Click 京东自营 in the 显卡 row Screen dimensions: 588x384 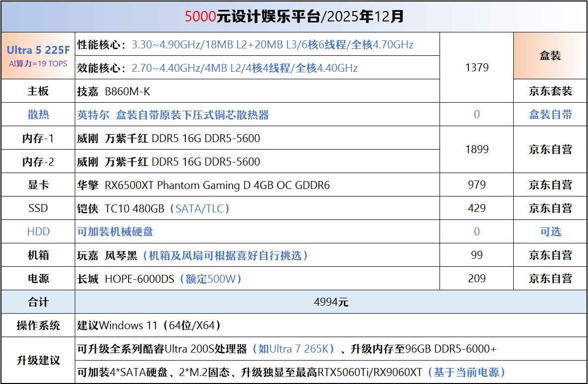pyautogui.click(x=550, y=185)
